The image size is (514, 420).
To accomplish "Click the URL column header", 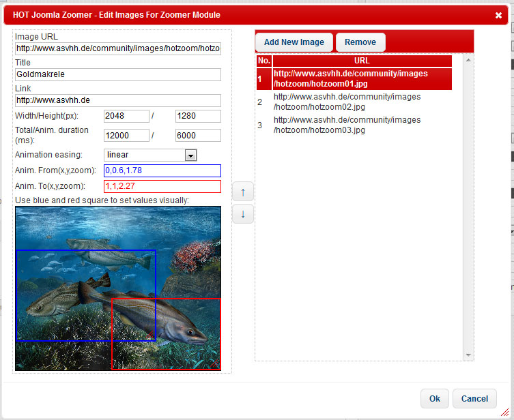I will tap(362, 61).
